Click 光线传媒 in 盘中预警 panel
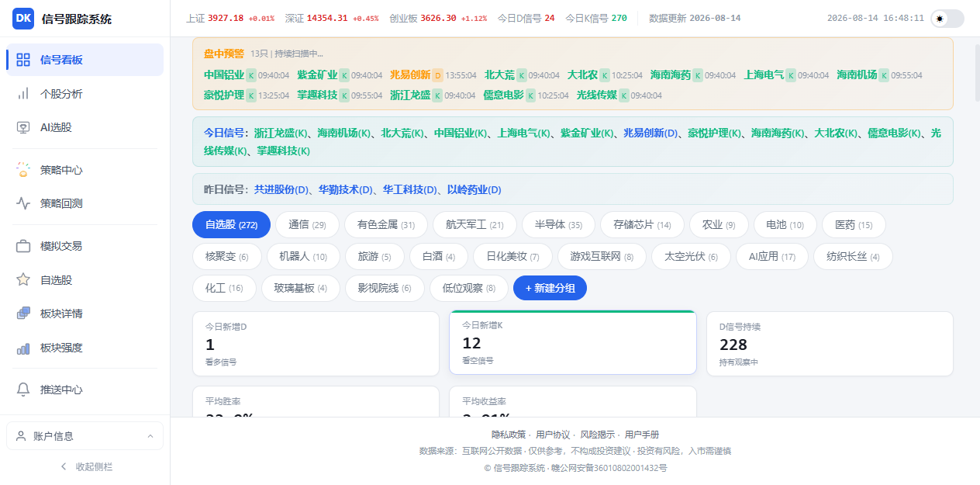This screenshot has width=980, height=485. click(597, 95)
